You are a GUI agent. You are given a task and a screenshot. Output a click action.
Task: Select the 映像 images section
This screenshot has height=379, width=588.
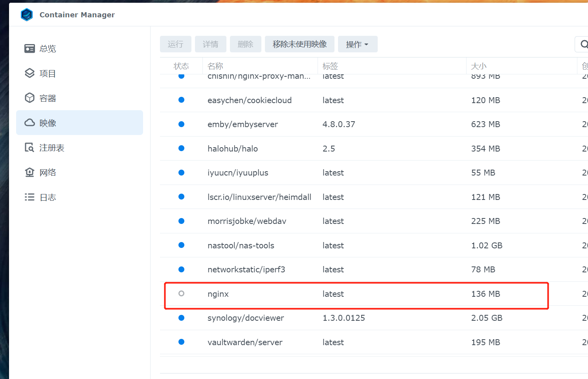pos(79,123)
